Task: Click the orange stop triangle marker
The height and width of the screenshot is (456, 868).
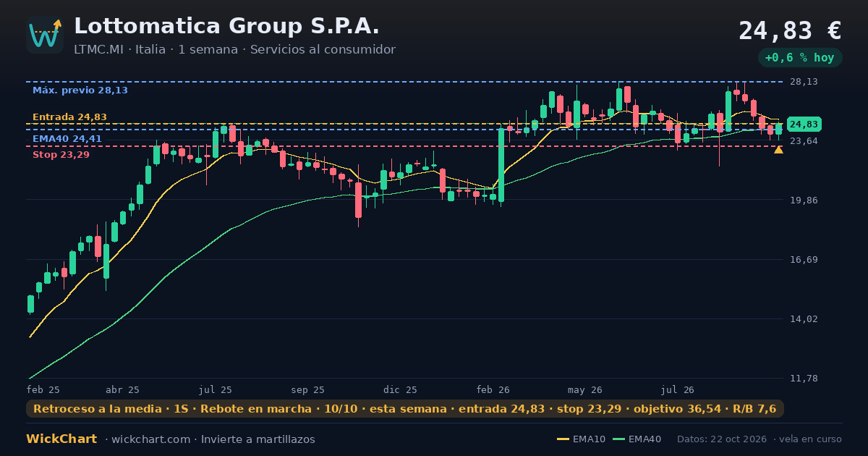Action: [x=778, y=150]
